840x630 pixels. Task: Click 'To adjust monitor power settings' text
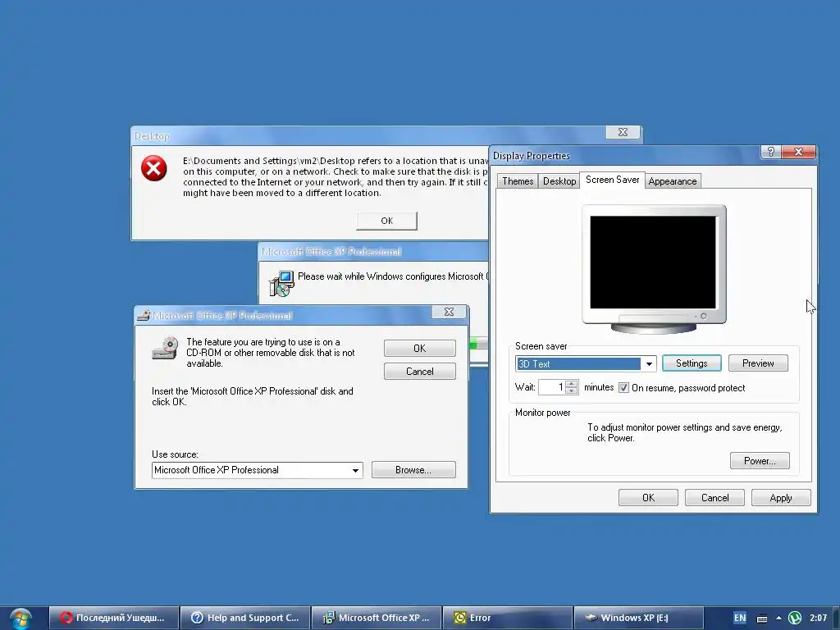click(685, 432)
